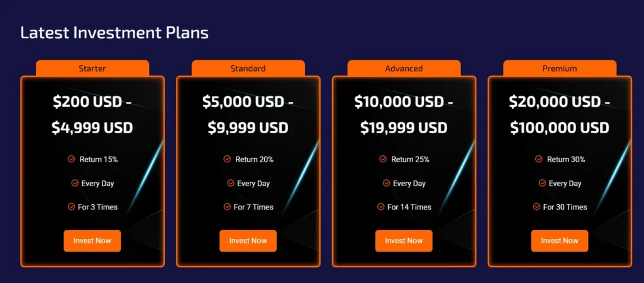Screen dimensions: 644x283
Task: Hit Invest Now under the Advanced plan
Action: (x=404, y=241)
